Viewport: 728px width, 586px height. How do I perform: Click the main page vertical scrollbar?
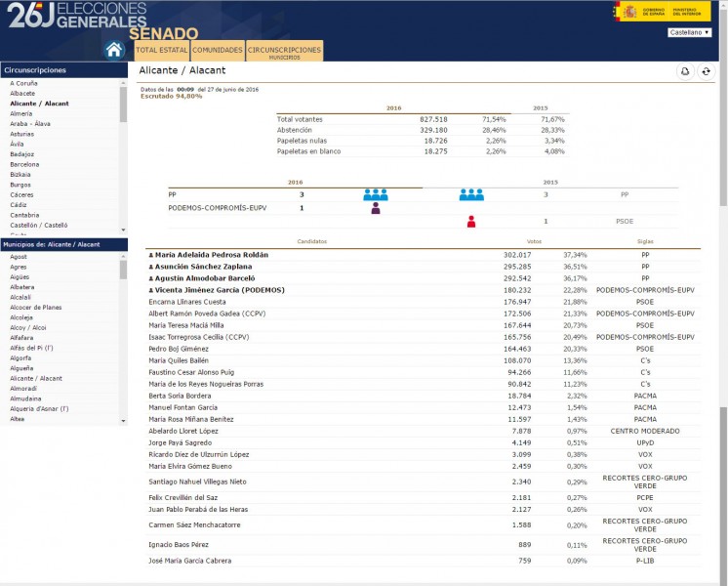723,293
